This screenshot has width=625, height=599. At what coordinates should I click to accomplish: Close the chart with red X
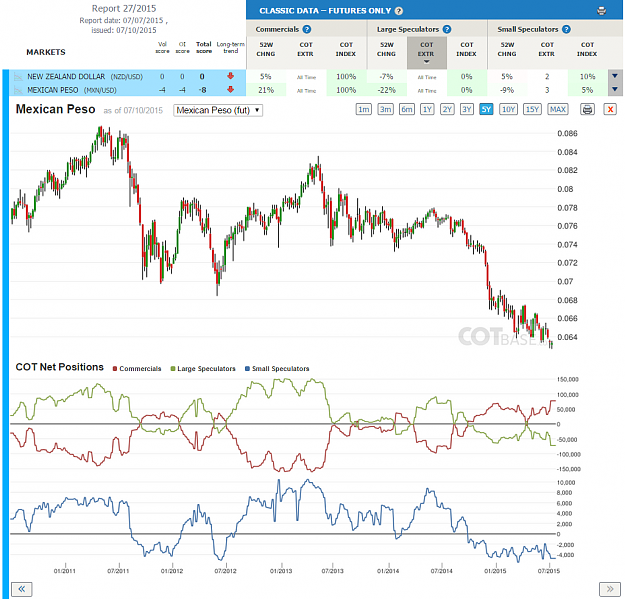[x=610, y=109]
